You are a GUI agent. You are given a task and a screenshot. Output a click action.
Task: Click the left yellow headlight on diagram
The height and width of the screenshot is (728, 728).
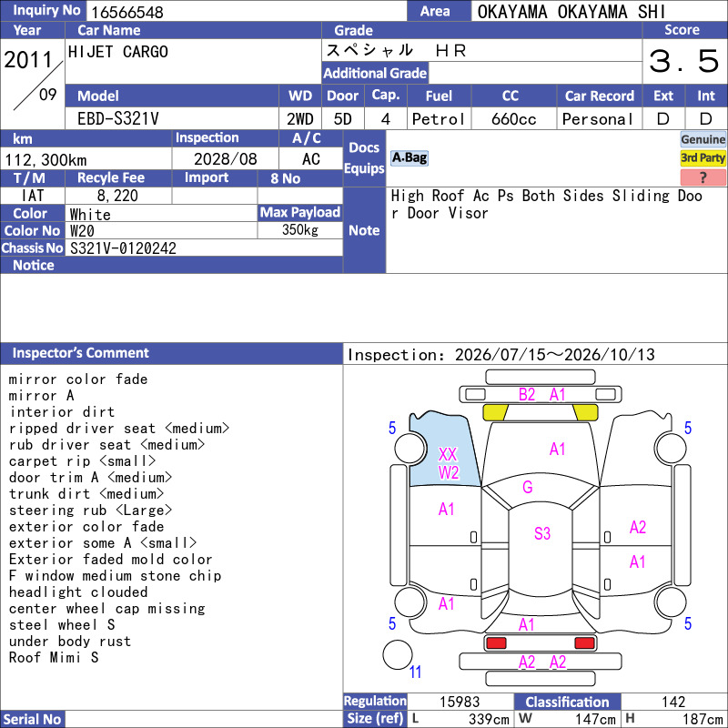tap(495, 412)
